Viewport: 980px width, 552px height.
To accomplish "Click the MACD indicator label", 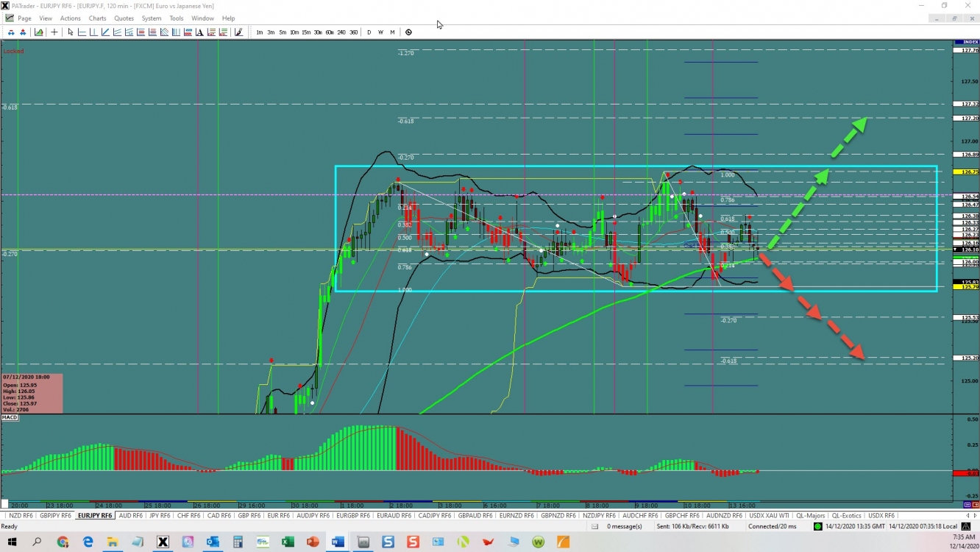I will click(10, 417).
